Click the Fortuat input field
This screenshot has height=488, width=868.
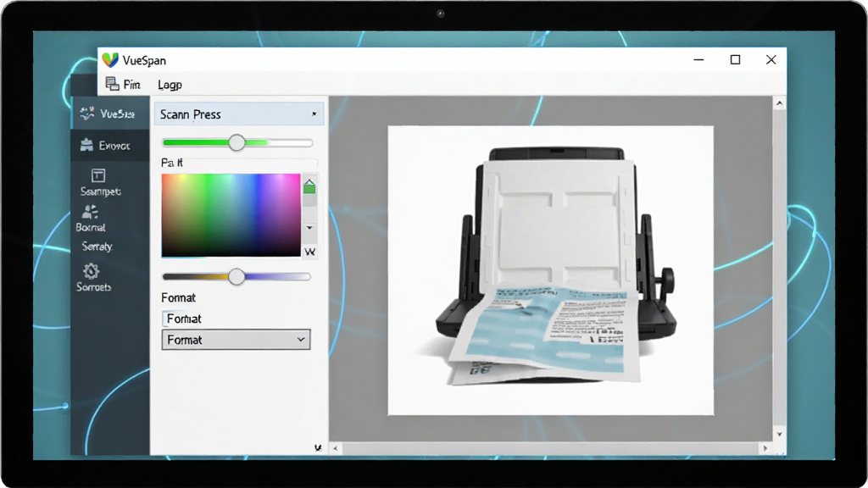tap(236, 319)
